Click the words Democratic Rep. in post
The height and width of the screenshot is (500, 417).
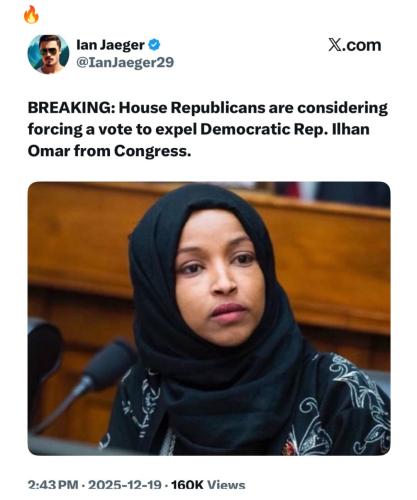coord(262,129)
